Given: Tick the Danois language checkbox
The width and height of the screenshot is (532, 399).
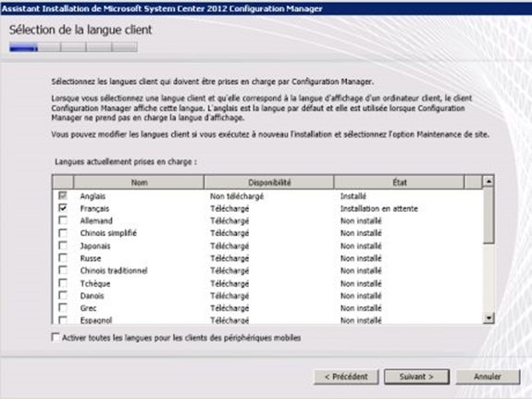Looking at the screenshot, I should coord(63,295).
